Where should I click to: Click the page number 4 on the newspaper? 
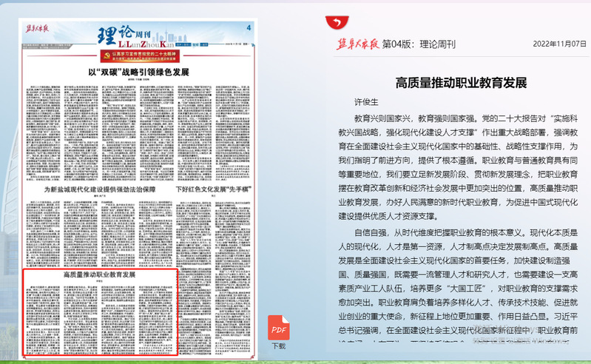click(249, 28)
